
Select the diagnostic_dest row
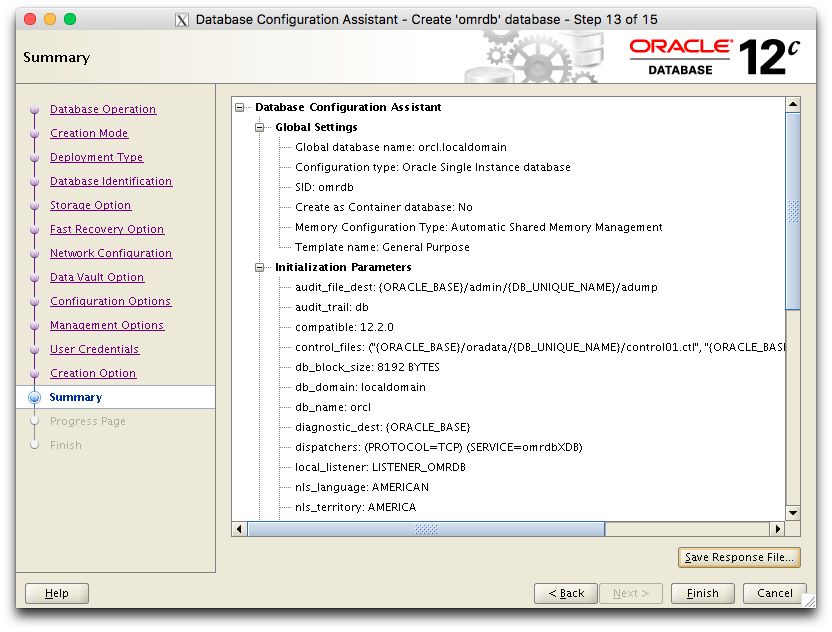(x=383, y=428)
